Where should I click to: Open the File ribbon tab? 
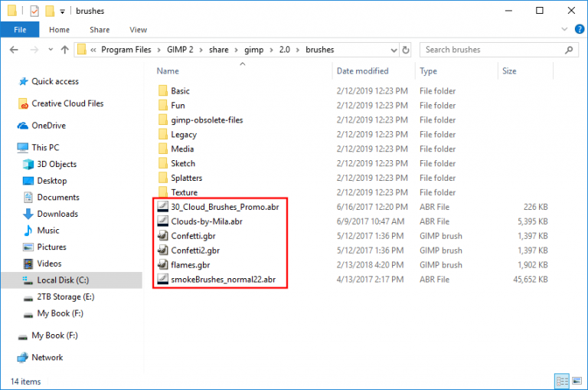20,30
